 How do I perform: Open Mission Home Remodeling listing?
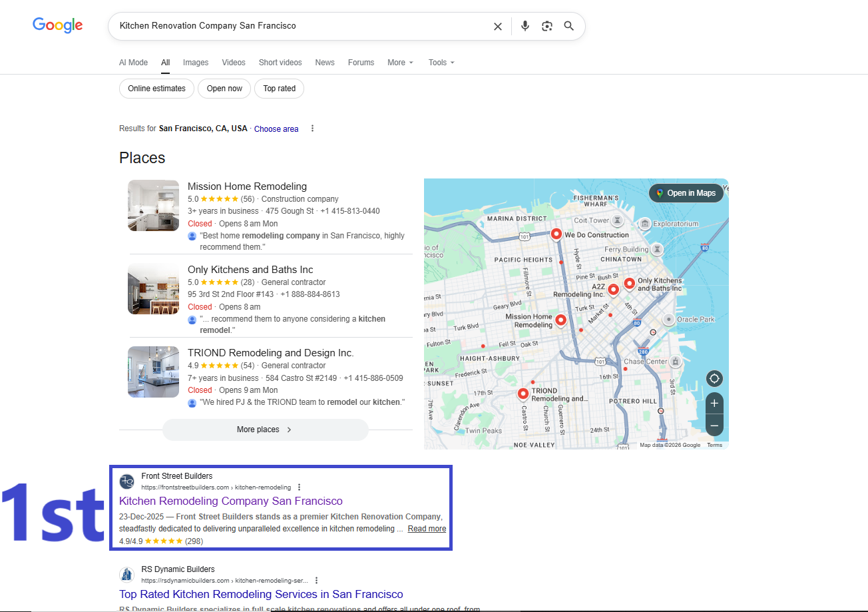(x=247, y=186)
